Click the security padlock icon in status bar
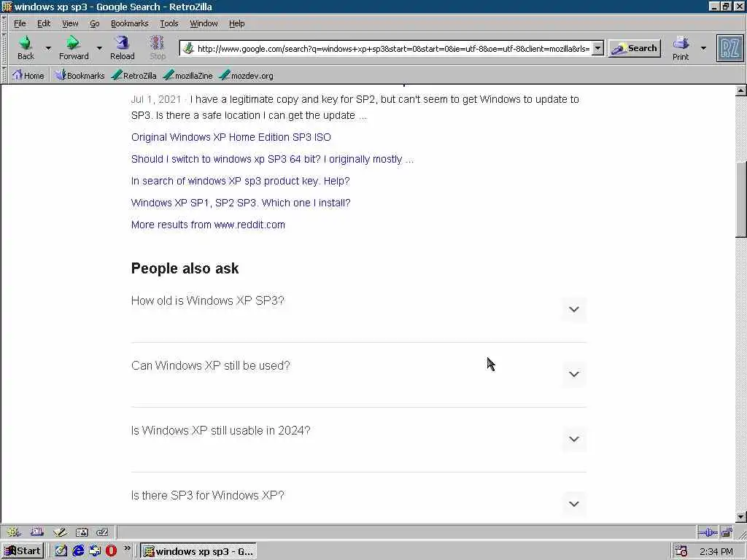Viewport: 747px width, 560px height. tap(727, 532)
